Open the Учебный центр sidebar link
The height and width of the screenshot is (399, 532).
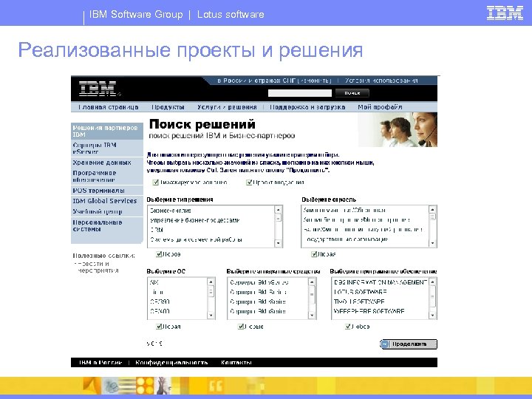pyautogui.click(x=107, y=212)
